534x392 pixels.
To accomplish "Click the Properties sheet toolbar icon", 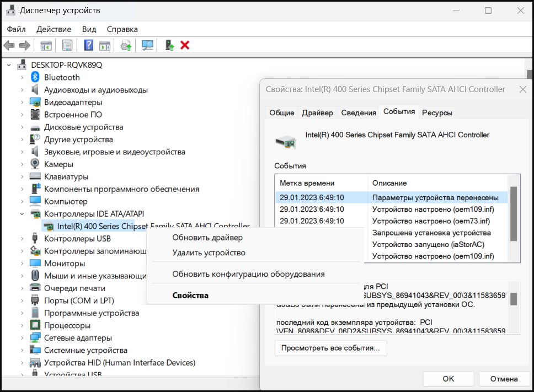I will pyautogui.click(x=67, y=45).
